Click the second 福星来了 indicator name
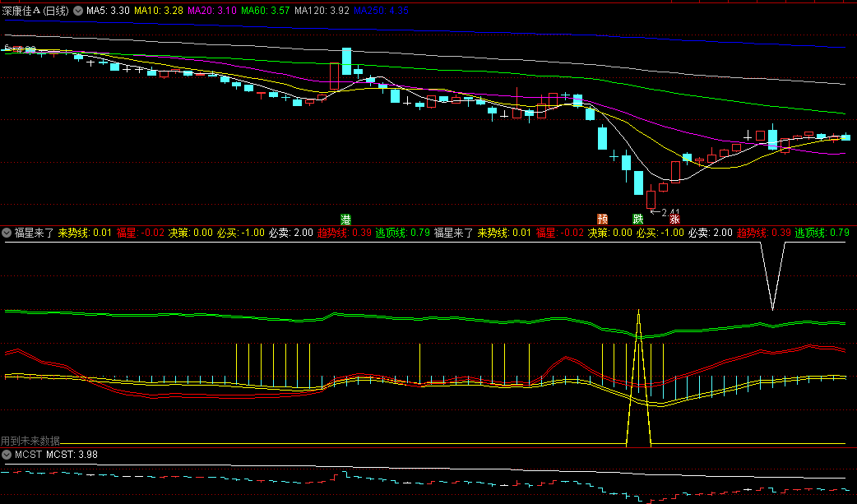The width and height of the screenshot is (857, 504). tap(454, 233)
